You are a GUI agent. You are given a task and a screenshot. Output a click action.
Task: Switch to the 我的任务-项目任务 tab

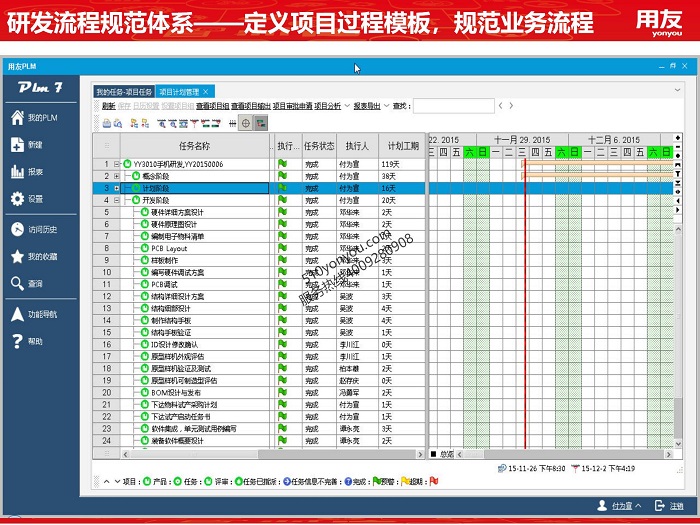click(x=124, y=91)
